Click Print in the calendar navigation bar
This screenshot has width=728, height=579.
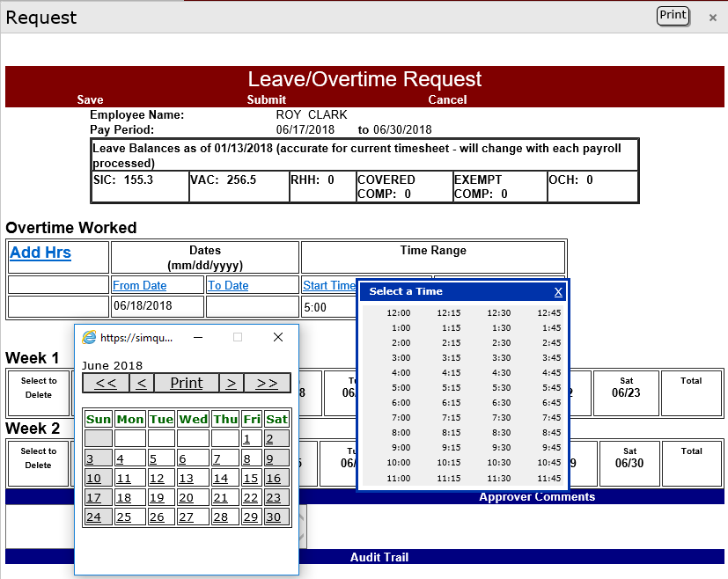pos(186,383)
